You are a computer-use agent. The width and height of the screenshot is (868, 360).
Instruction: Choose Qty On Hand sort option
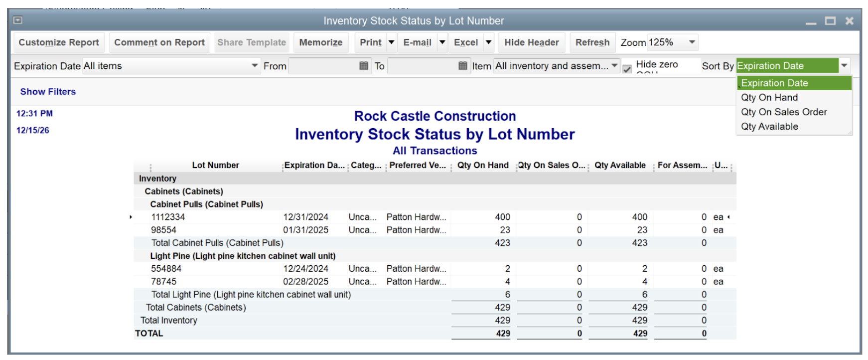794,97
